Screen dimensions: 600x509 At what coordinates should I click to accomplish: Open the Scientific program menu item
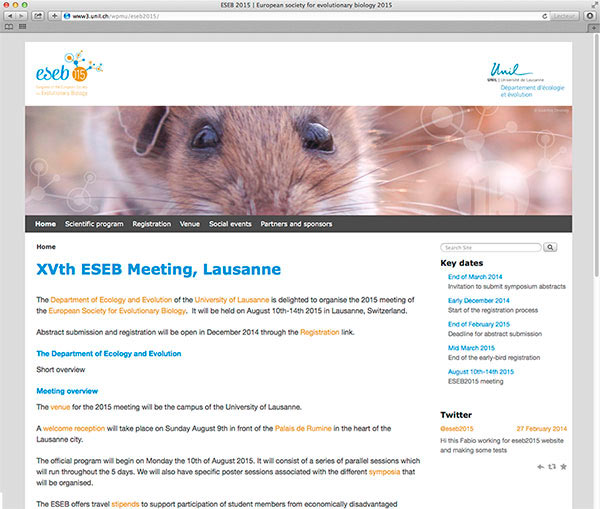[x=94, y=224]
